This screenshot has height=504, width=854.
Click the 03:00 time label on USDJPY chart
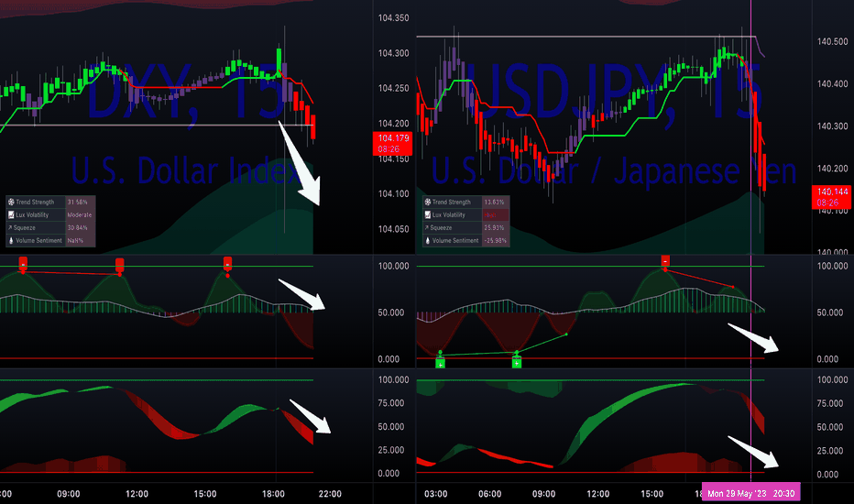tap(436, 494)
